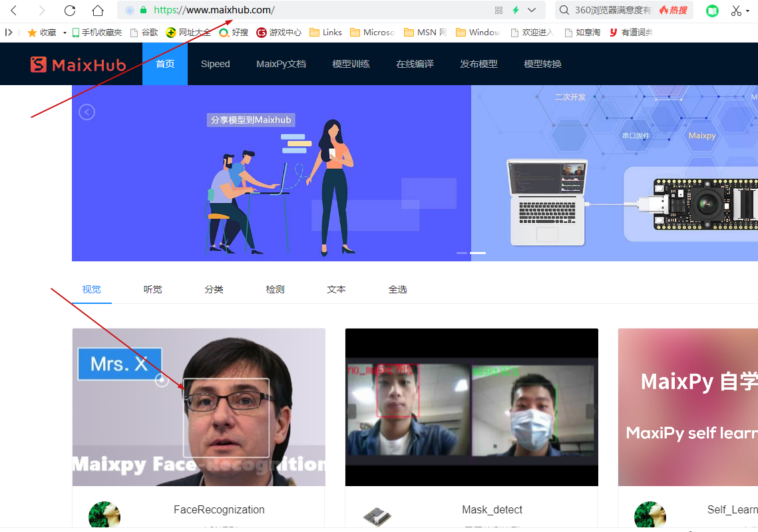The width and height of the screenshot is (758, 532).
Task: Open reading mode with green book icon
Action: click(711, 11)
